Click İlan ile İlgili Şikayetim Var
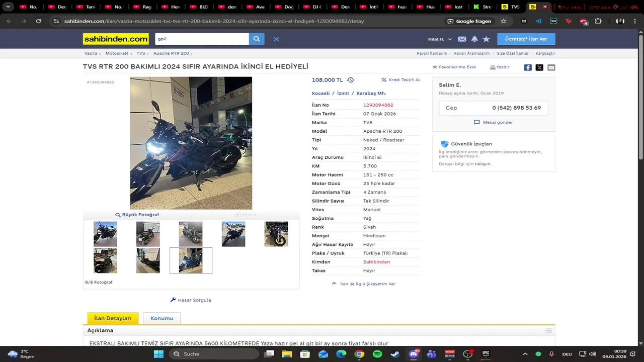 tap(363, 284)
